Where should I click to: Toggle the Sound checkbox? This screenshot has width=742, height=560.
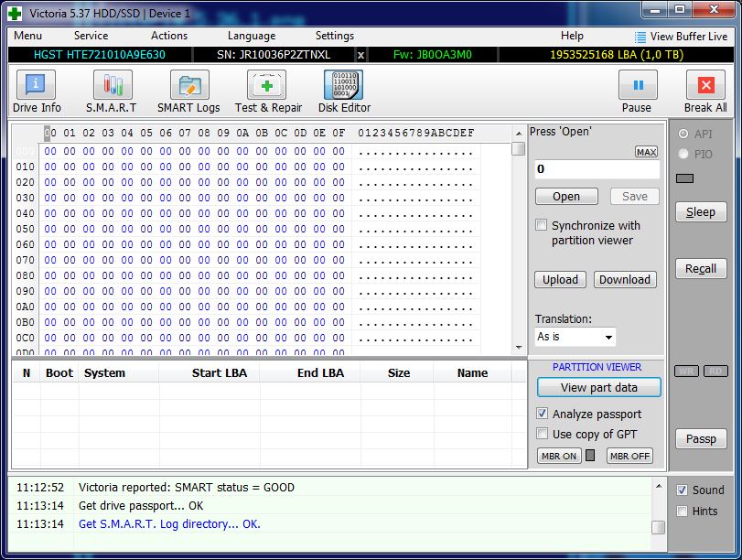[682, 490]
